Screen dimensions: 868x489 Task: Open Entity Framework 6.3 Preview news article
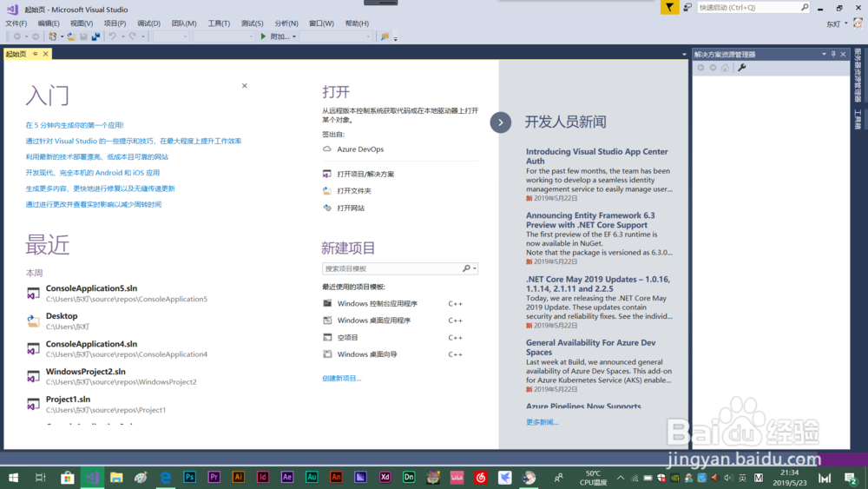pyautogui.click(x=590, y=220)
